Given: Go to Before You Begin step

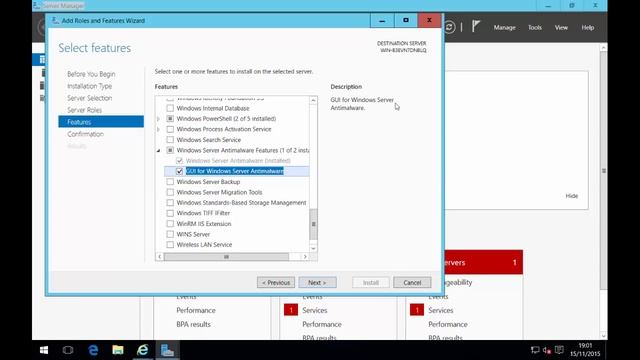Looking at the screenshot, I should click(91, 74).
